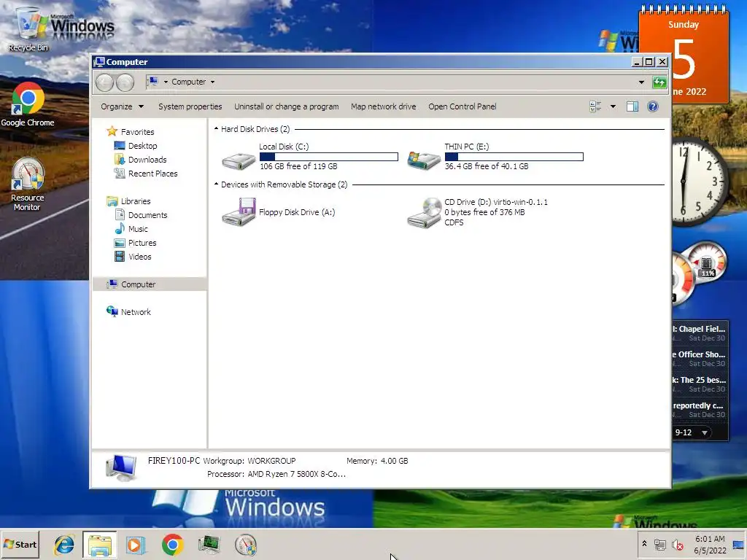Collapse the Hard Disk Drives group
The height and width of the screenshot is (560, 747).
pos(216,129)
